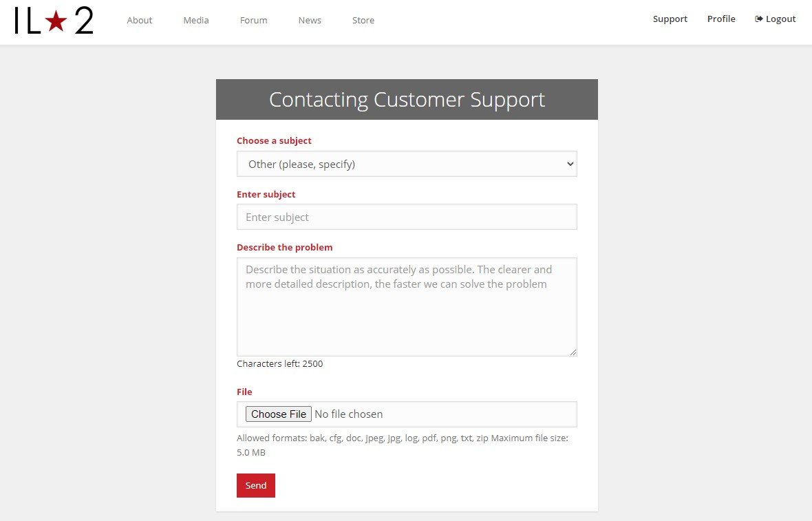
Task: Click the "No file chosen" text
Action: 348,414
